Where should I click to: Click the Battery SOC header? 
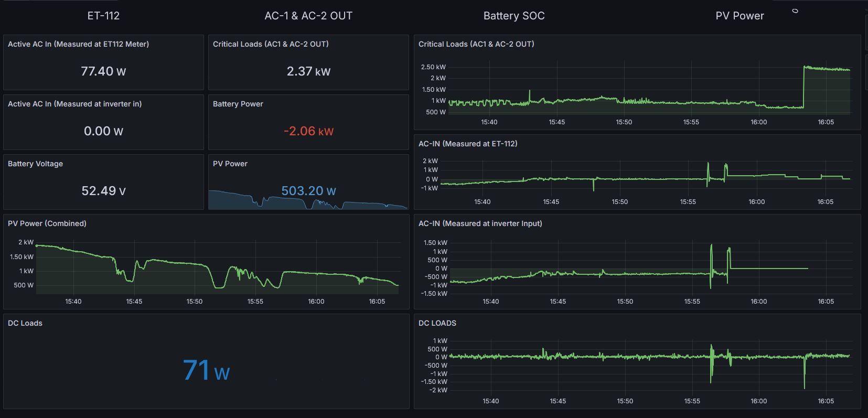coord(514,16)
